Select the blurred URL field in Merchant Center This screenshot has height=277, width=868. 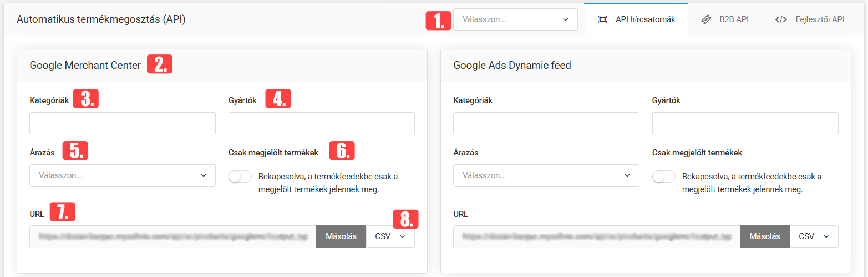(173, 236)
